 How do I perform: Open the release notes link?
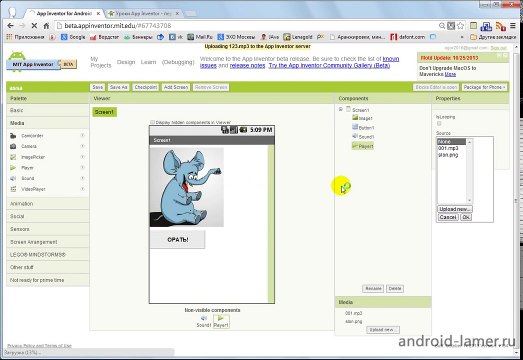[x=247, y=65]
